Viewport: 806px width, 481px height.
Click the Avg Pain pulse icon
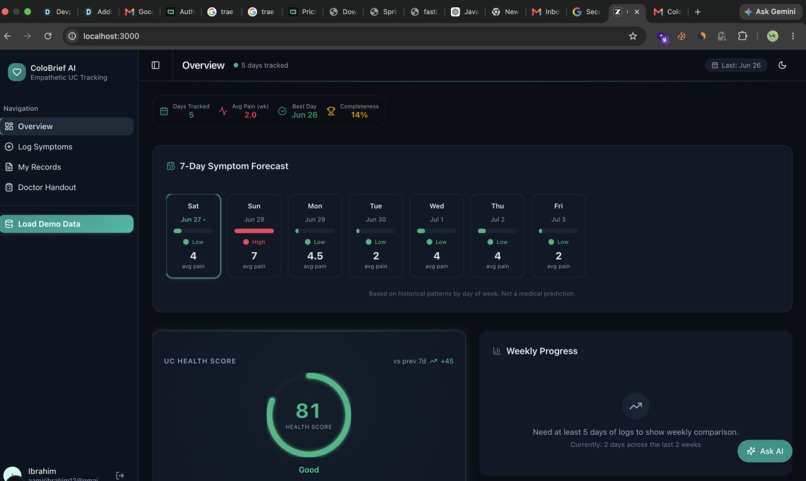(x=223, y=111)
